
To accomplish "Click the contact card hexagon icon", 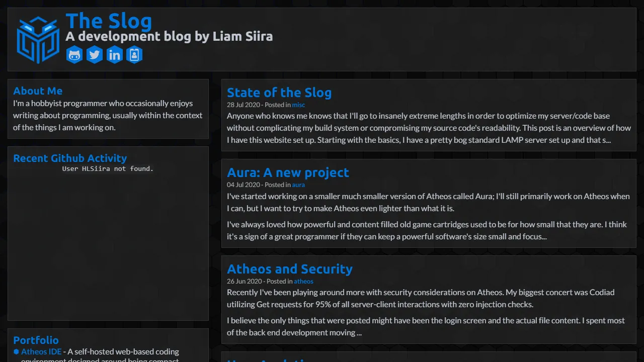I will (x=134, y=54).
